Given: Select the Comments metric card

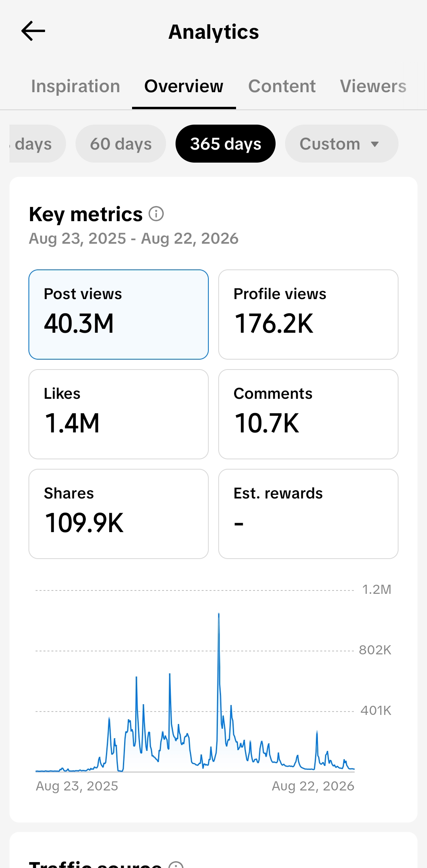Looking at the screenshot, I should point(308,414).
